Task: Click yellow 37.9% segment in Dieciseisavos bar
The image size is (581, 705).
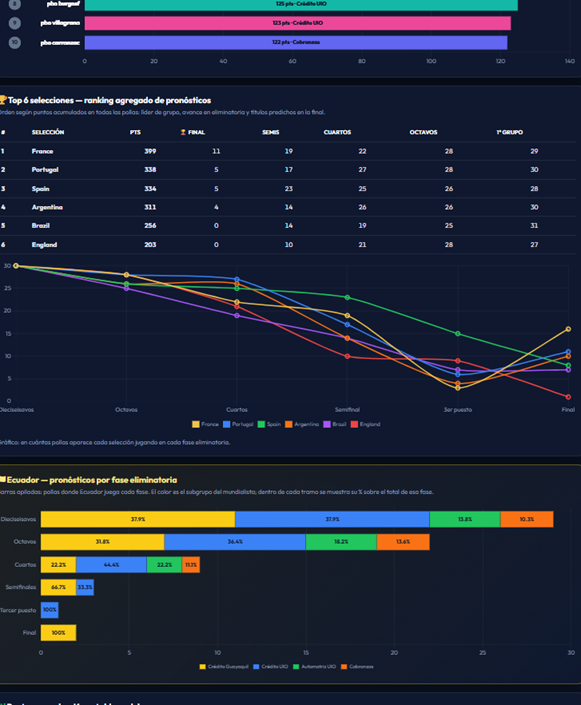Action: pyautogui.click(x=138, y=519)
